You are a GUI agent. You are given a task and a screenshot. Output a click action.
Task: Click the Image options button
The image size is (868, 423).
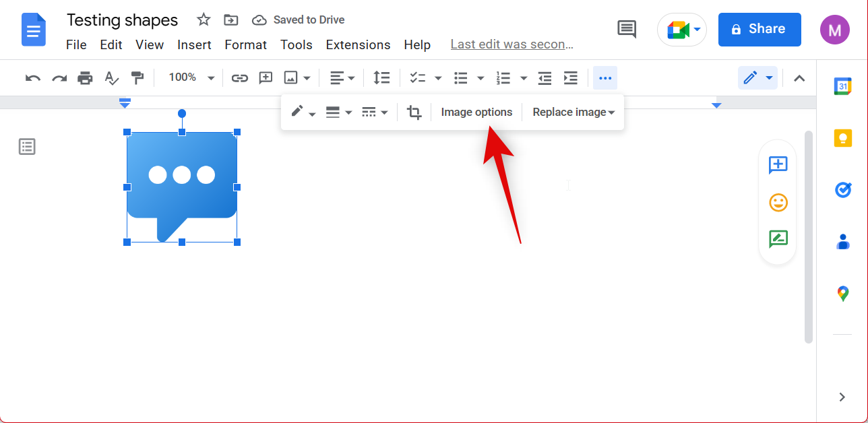click(x=476, y=112)
